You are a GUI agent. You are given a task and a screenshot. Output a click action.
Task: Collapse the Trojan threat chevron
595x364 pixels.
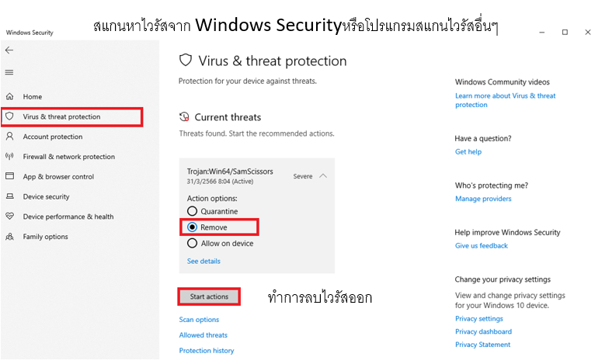coord(323,176)
